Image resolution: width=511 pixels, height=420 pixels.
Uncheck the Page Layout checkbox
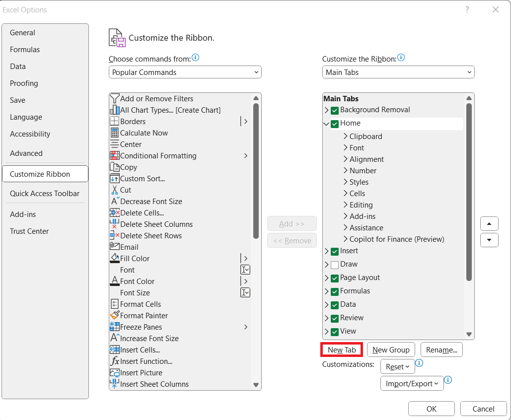334,278
